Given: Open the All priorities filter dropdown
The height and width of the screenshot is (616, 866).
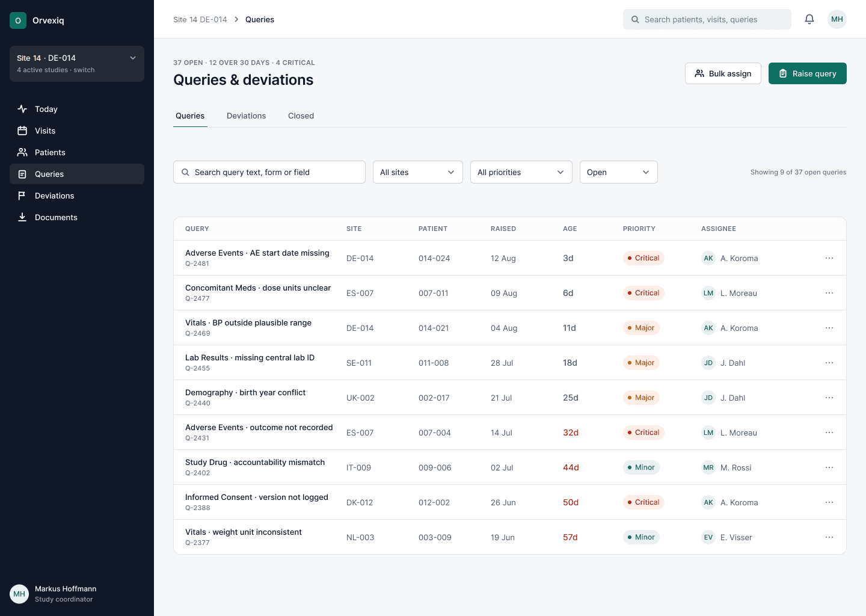Looking at the screenshot, I should pyautogui.click(x=521, y=172).
